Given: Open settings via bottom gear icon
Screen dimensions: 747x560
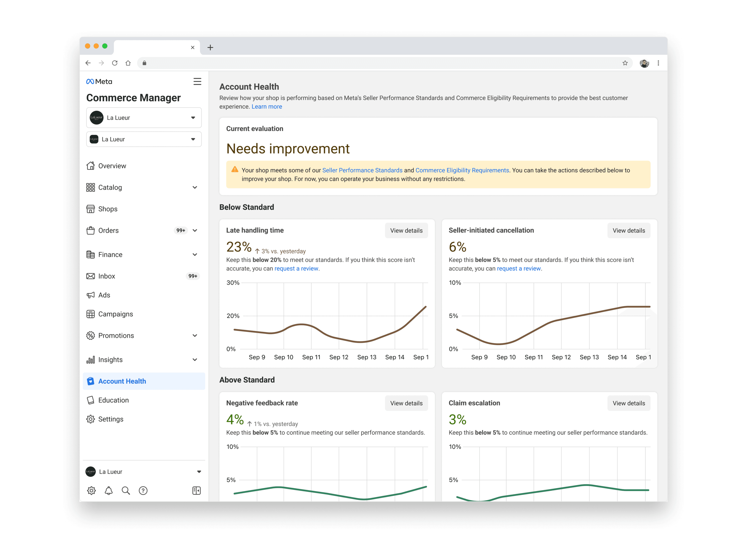Looking at the screenshot, I should (92, 491).
